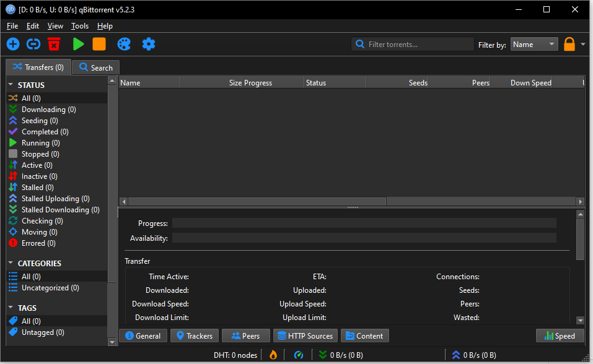Select the Downloading (0) status filter
Screen dimensions: 593x364
click(57, 109)
